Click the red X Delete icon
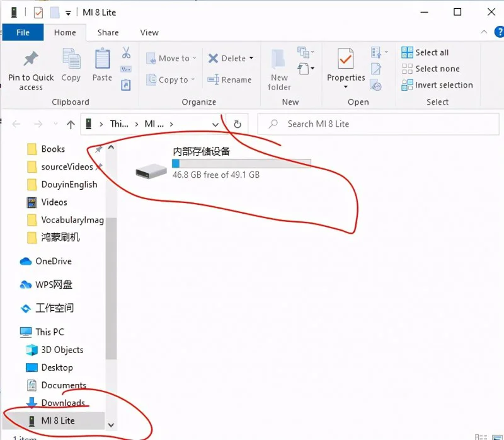Image resolution: width=504 pixels, height=440 pixels. [x=214, y=58]
